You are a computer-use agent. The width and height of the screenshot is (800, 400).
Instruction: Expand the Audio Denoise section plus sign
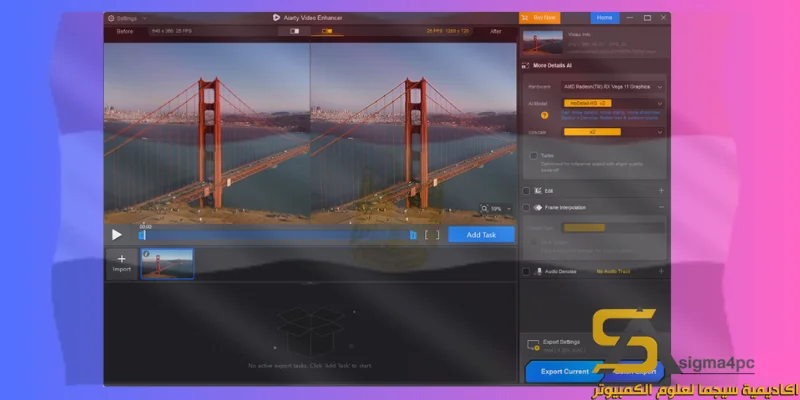click(661, 271)
